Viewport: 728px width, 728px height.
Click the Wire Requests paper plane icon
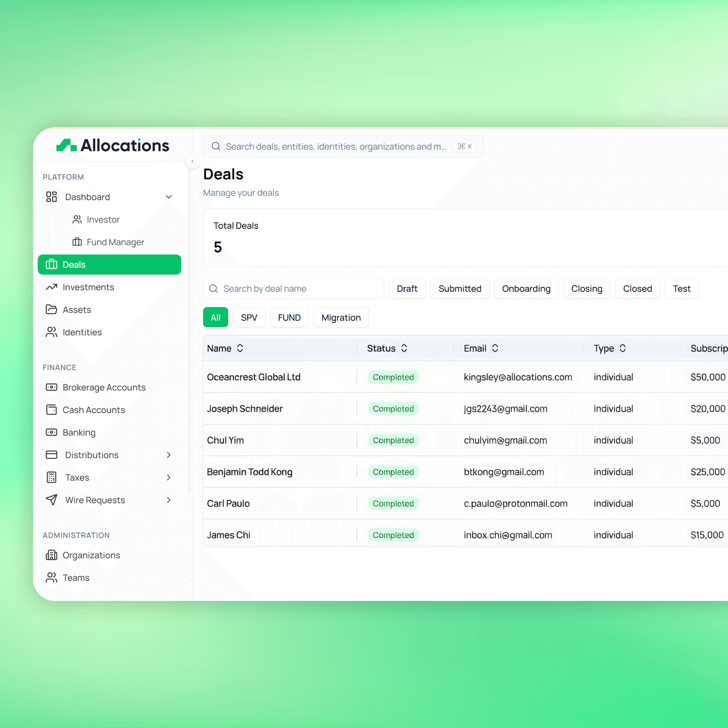point(52,500)
